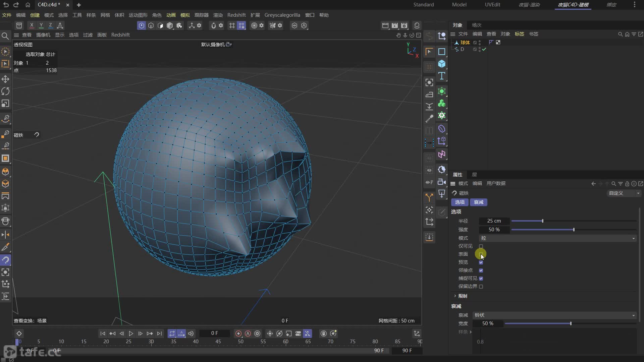
Task: Click the 衰减 tab button
Action: tap(479, 202)
